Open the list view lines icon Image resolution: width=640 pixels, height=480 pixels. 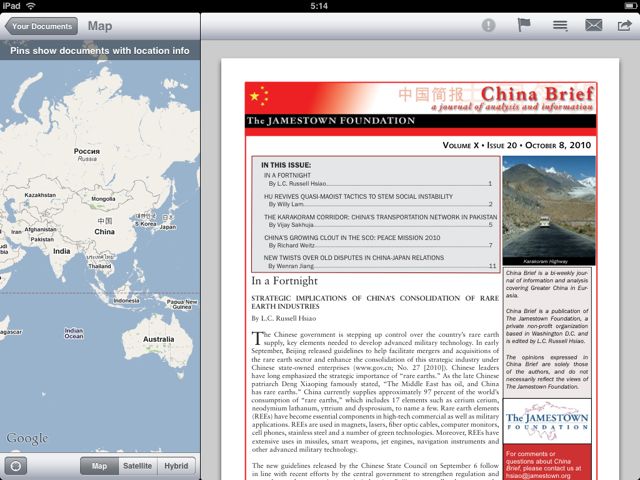[560, 25]
